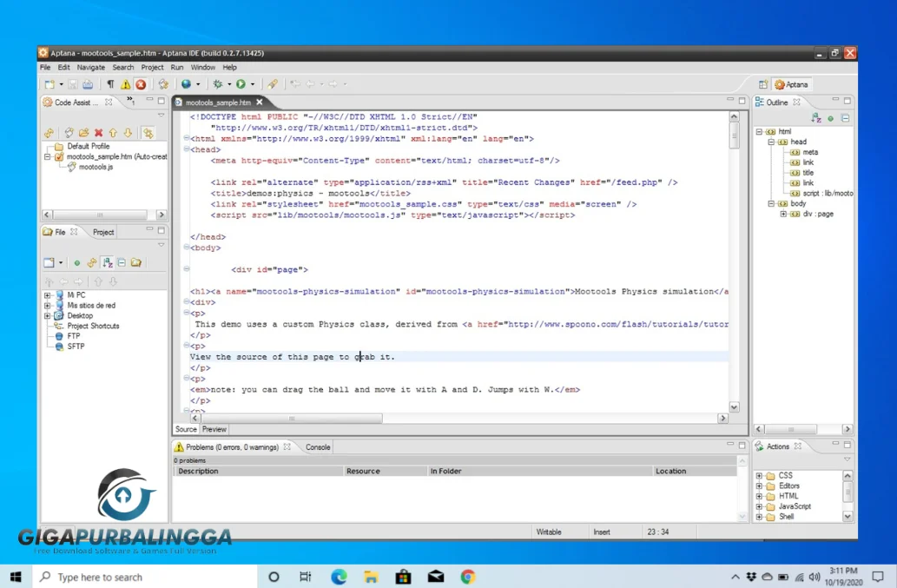Open the web browser preview icon in toolbar

186,84
